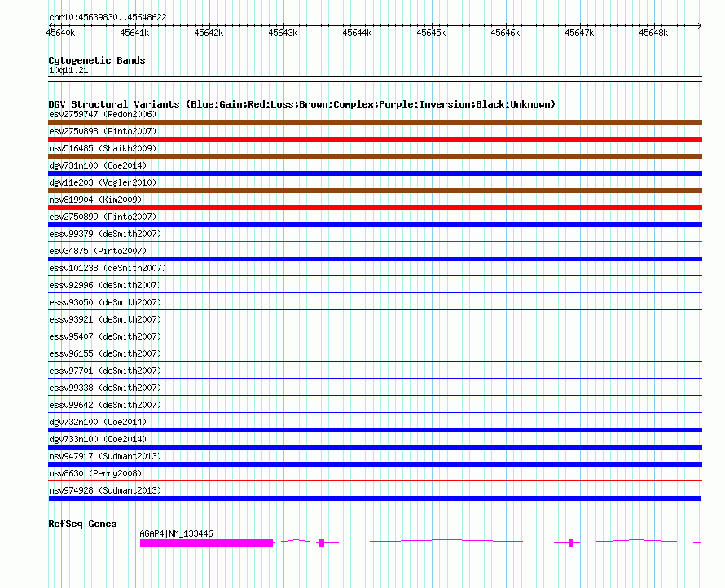
Task: Click essv96155 (deSmith2007) label
Action: coord(105,353)
